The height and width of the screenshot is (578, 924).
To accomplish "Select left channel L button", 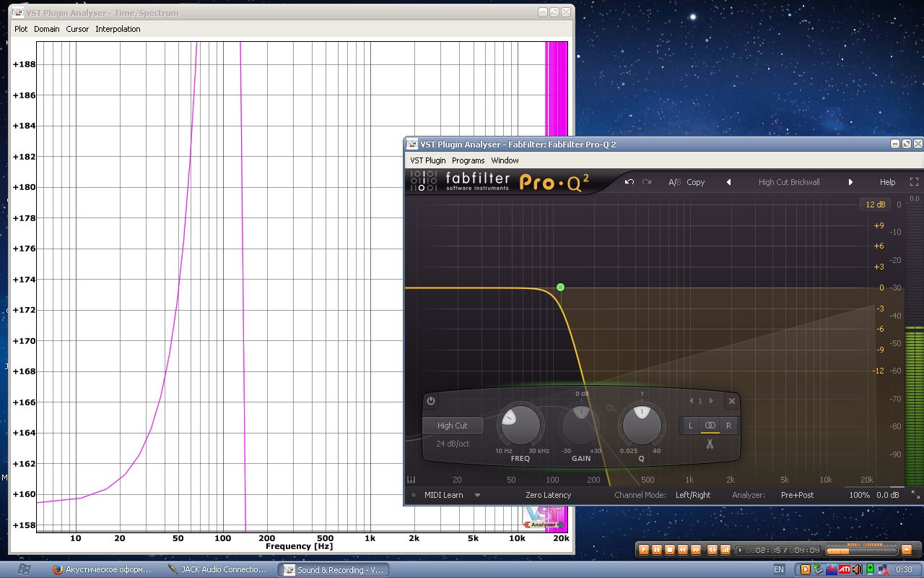I will (690, 426).
